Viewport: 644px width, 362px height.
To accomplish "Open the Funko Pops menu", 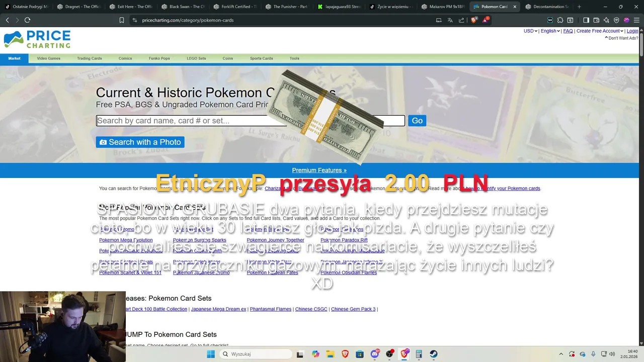I will tap(159, 58).
